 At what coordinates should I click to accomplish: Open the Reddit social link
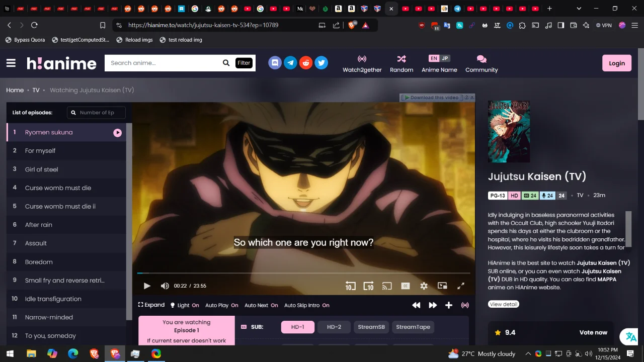[306, 63]
